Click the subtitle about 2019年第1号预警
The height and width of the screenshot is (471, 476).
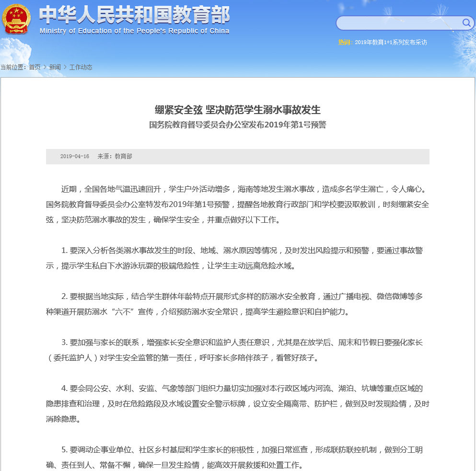point(237,125)
